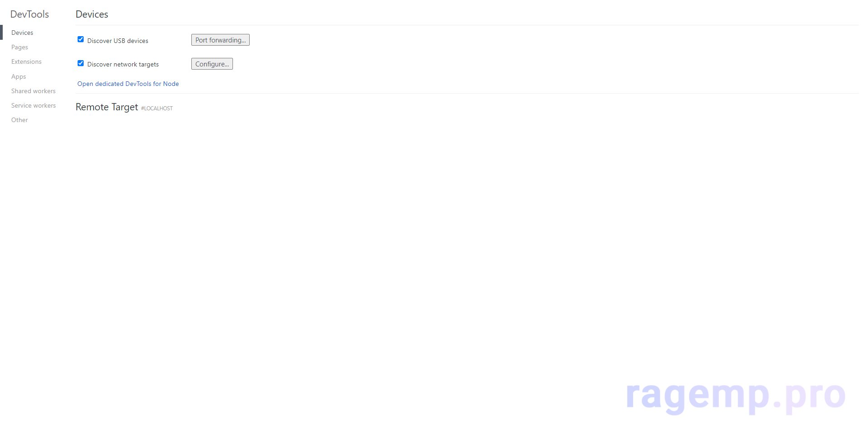Click the Remote Target heading
This screenshot has width=868, height=434.
pos(107,107)
